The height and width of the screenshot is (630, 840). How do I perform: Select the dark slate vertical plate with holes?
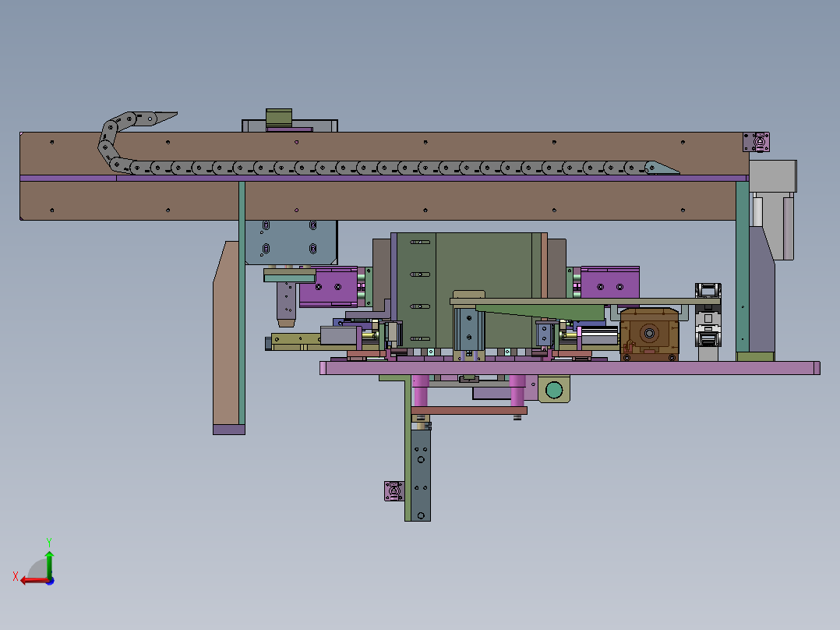click(421, 475)
